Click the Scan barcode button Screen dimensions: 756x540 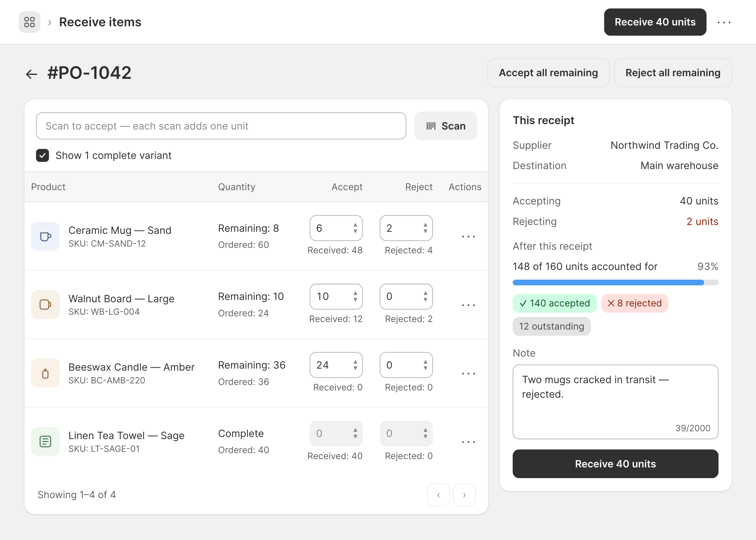coord(445,126)
